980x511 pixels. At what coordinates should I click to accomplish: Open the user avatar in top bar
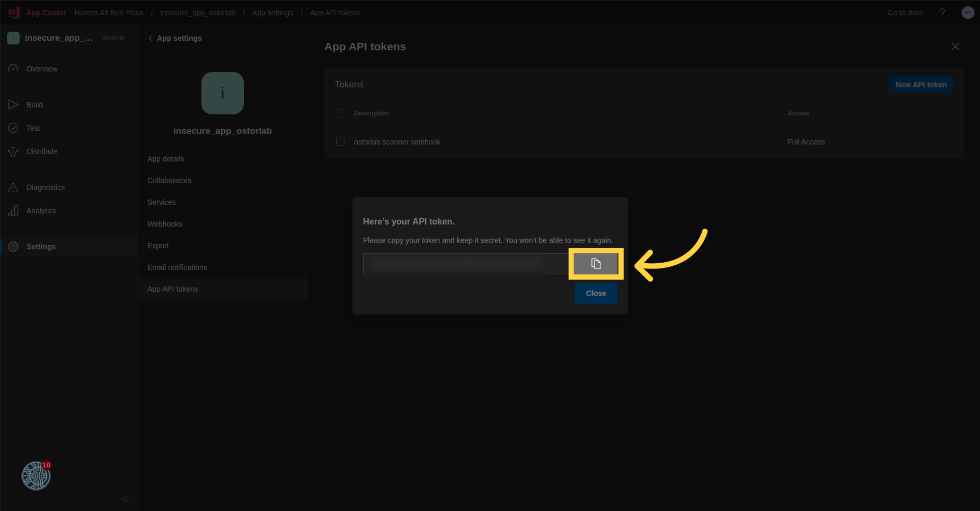pos(967,13)
